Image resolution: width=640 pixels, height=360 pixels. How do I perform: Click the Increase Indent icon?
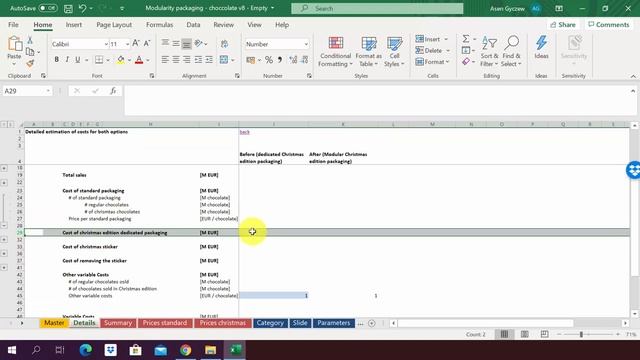(x=209, y=60)
